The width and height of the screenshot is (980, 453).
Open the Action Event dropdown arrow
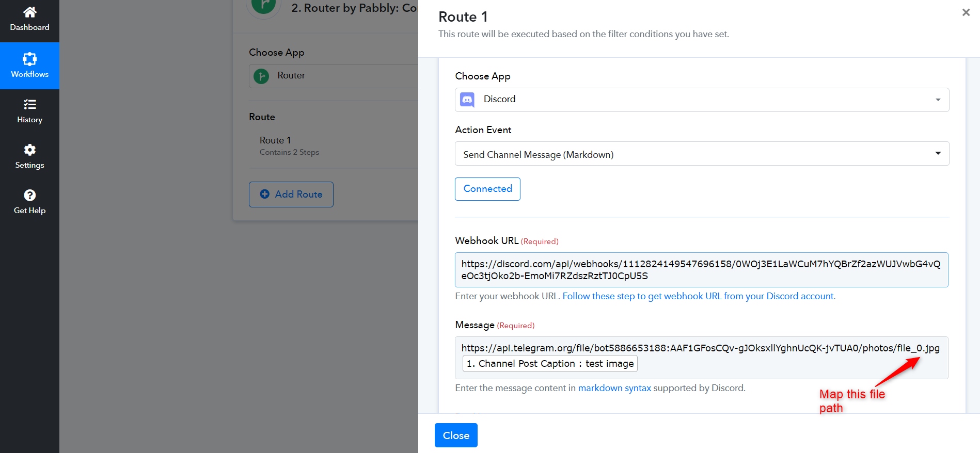(x=938, y=153)
